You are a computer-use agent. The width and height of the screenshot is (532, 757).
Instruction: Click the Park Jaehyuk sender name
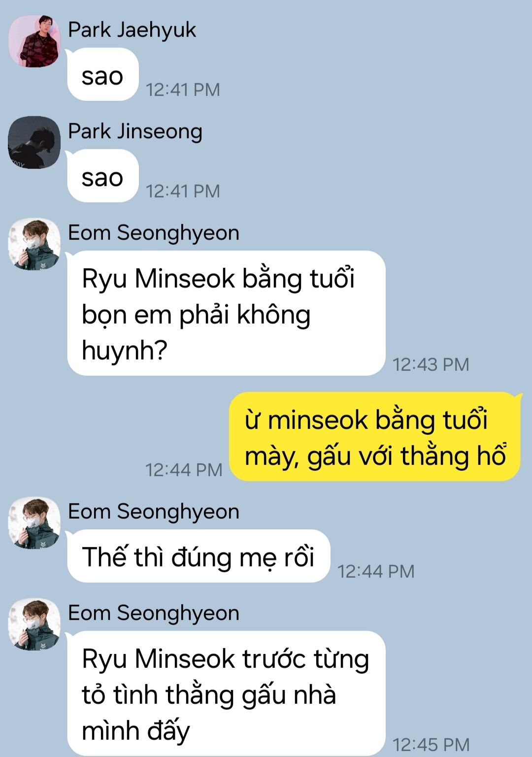[132, 30]
